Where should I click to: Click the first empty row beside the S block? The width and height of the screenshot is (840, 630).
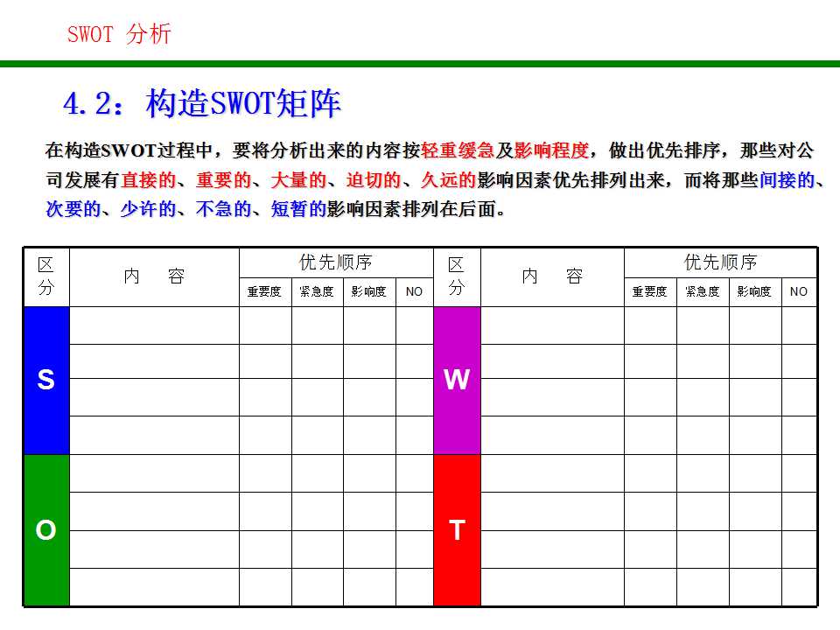tap(153, 325)
